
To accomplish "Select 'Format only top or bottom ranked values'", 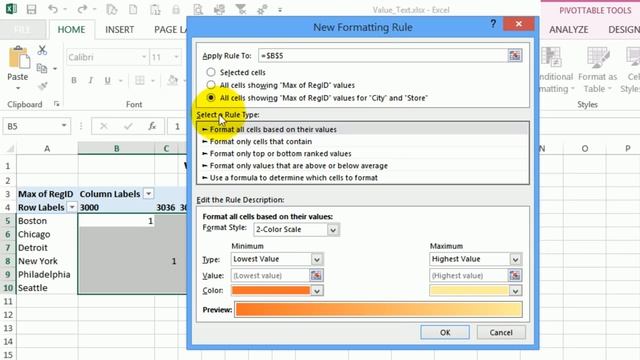I will (x=362, y=154).
